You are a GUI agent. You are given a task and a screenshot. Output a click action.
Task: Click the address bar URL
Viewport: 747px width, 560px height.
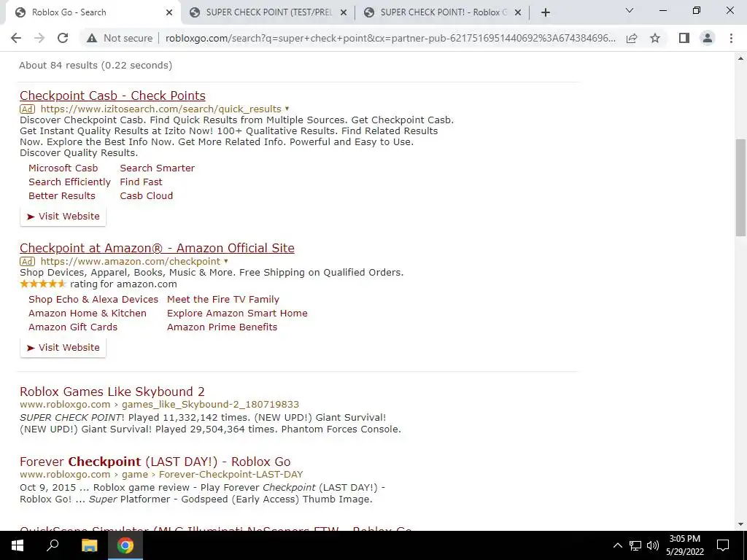click(391, 38)
